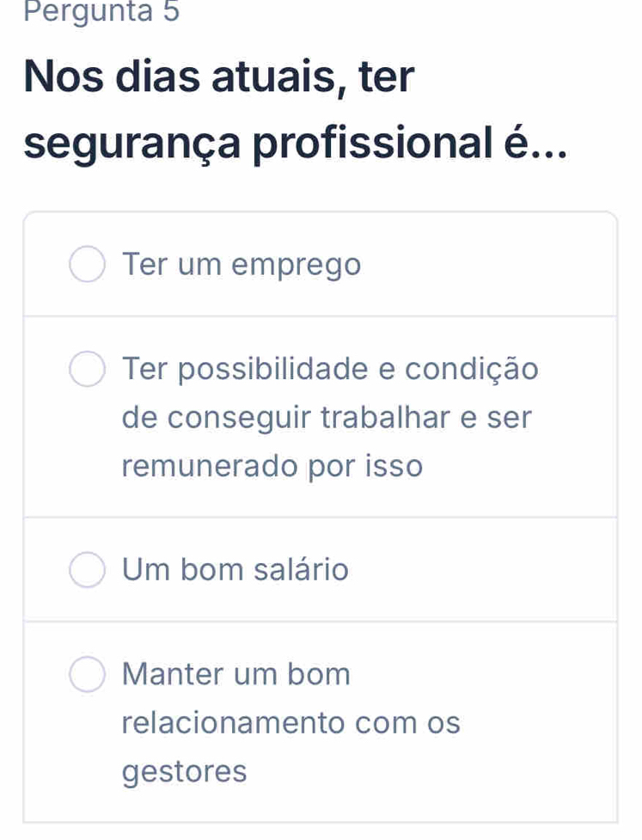The height and width of the screenshot is (840, 642).
Task: Click the 'segurança profissional é...' heading line
Action: pyautogui.click(x=296, y=143)
